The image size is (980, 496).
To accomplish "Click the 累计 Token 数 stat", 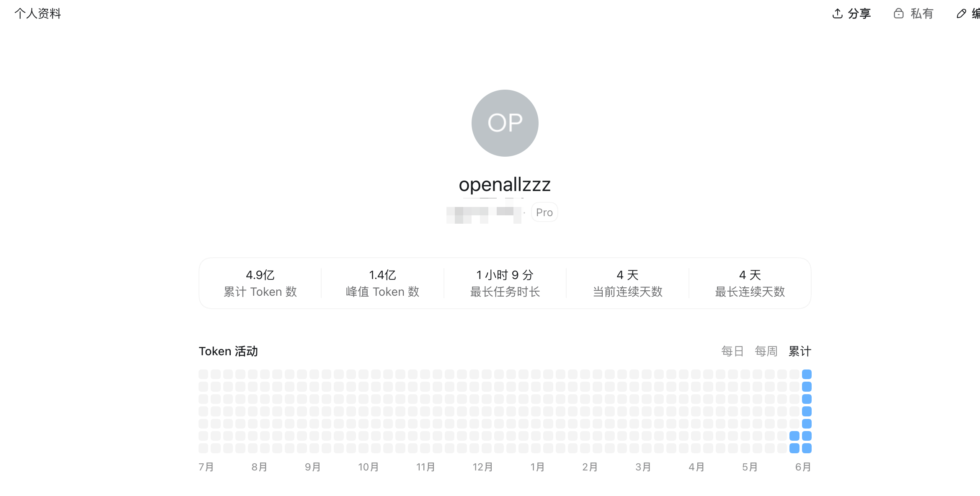I will tap(260, 283).
